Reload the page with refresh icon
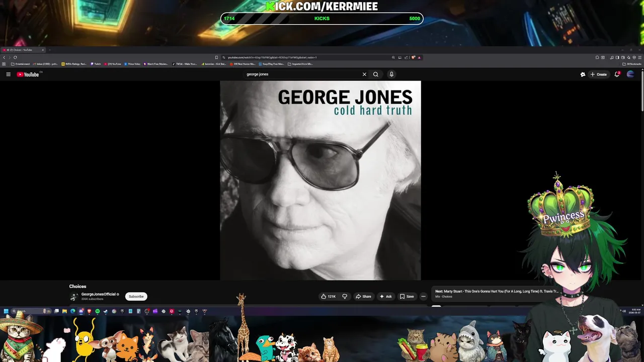The width and height of the screenshot is (644, 362). pos(15,57)
